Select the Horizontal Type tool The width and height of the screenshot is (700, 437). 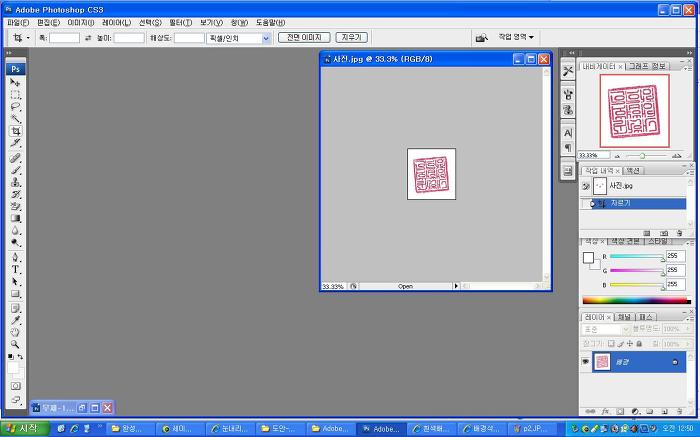[x=15, y=269]
